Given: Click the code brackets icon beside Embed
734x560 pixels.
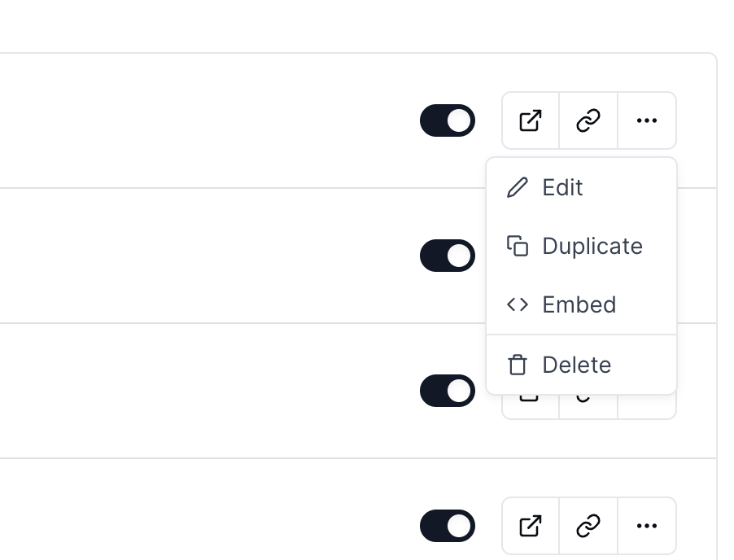Looking at the screenshot, I should [518, 304].
